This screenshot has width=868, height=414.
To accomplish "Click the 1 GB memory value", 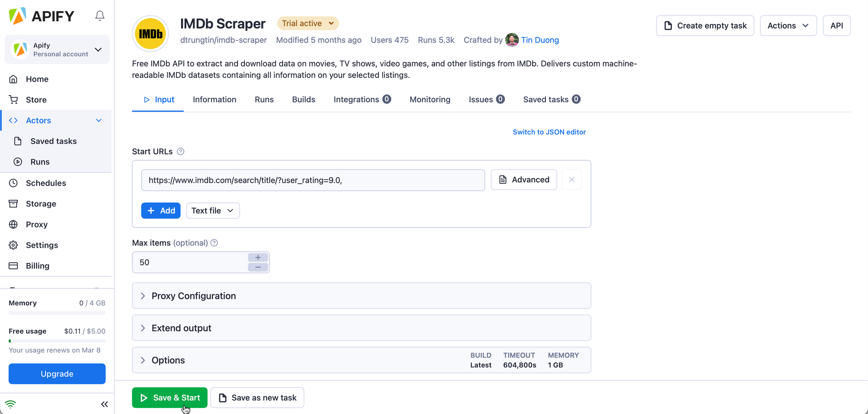I will [x=556, y=365].
